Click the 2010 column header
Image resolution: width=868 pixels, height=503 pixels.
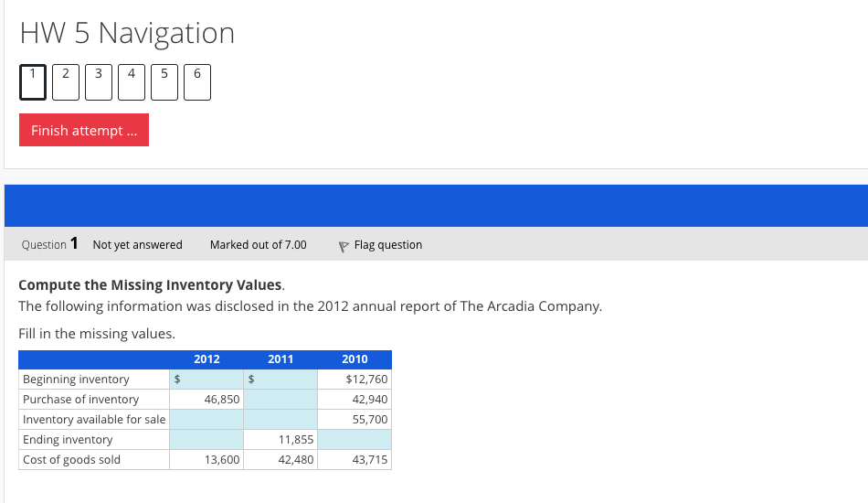pos(355,359)
